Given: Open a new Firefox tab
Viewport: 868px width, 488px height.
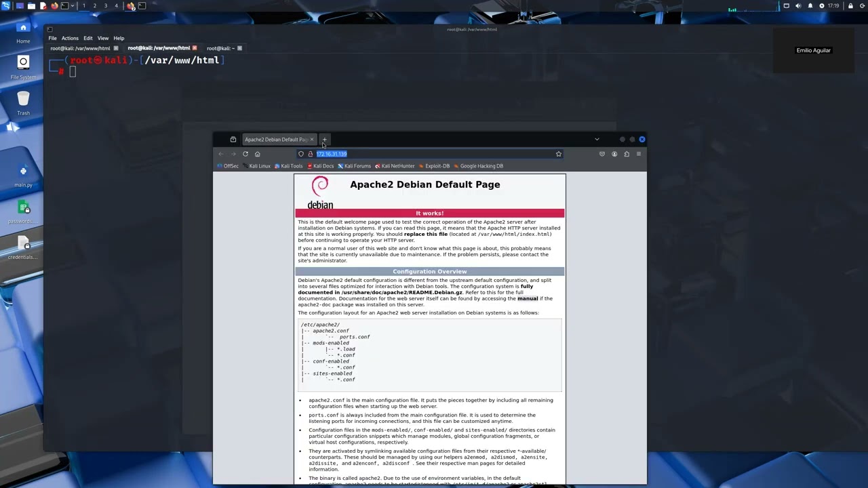Looking at the screenshot, I should click(324, 140).
